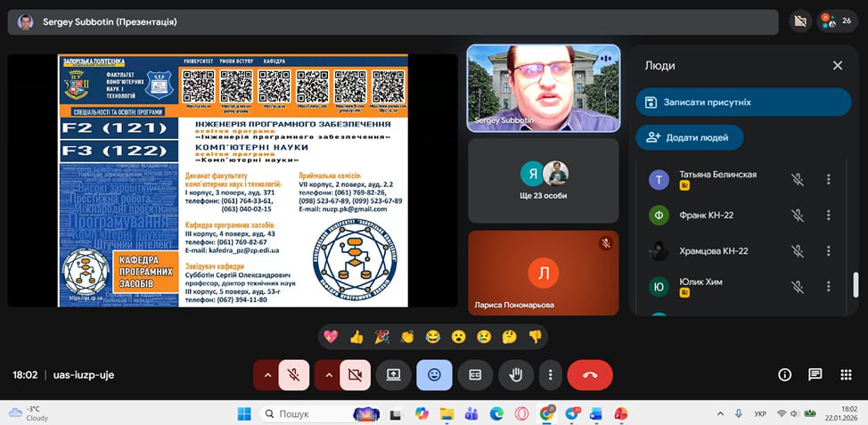Open the raise hand control
Screen dimensions: 868x425
tap(516, 375)
